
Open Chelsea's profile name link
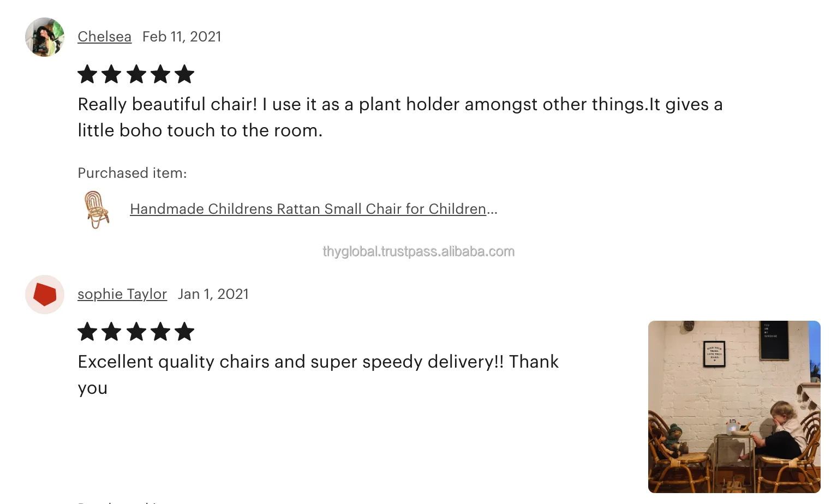[x=104, y=37]
